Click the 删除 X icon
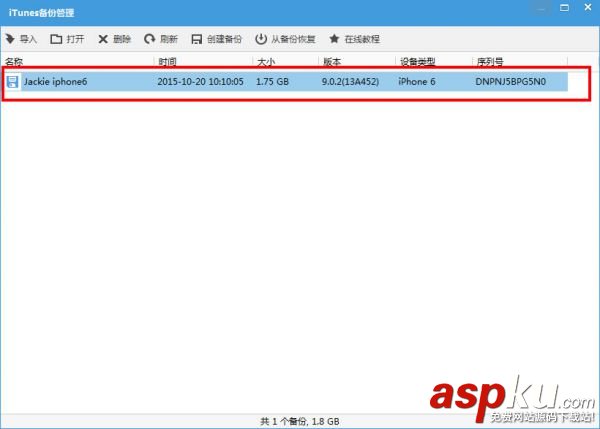The image size is (600, 429). tap(103, 39)
